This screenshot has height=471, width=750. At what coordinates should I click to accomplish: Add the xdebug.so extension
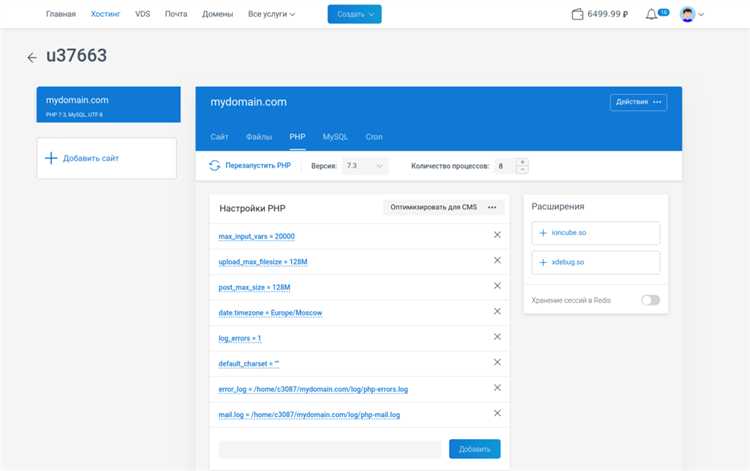point(596,263)
